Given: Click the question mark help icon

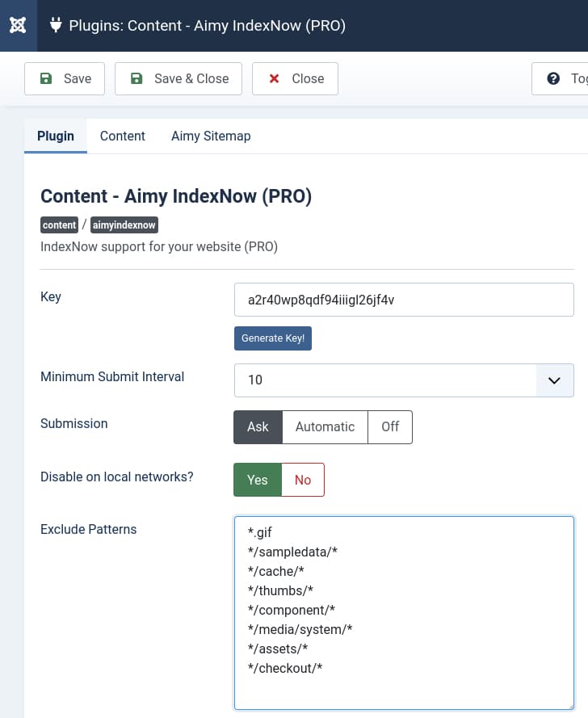Looking at the screenshot, I should click(553, 78).
